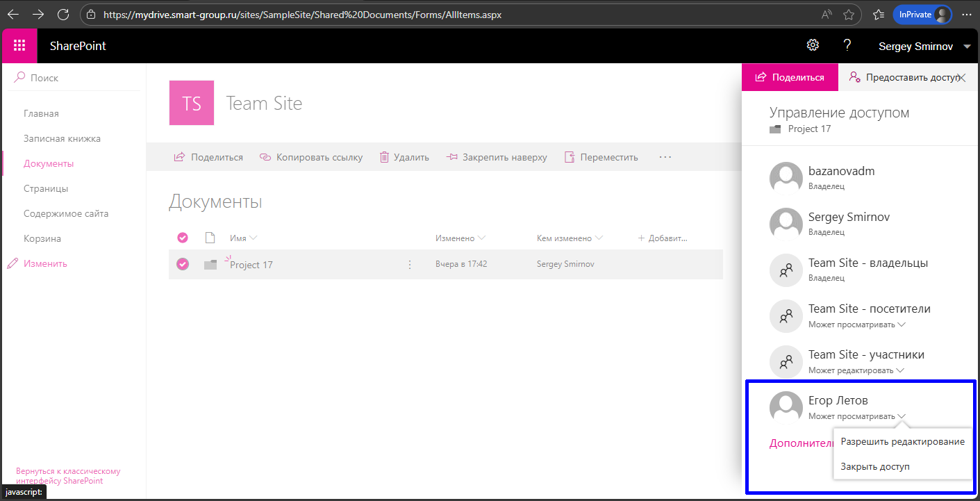This screenshot has height=501, width=980.
Task: Open the three-dot menu for Project 17
Action: 409,265
